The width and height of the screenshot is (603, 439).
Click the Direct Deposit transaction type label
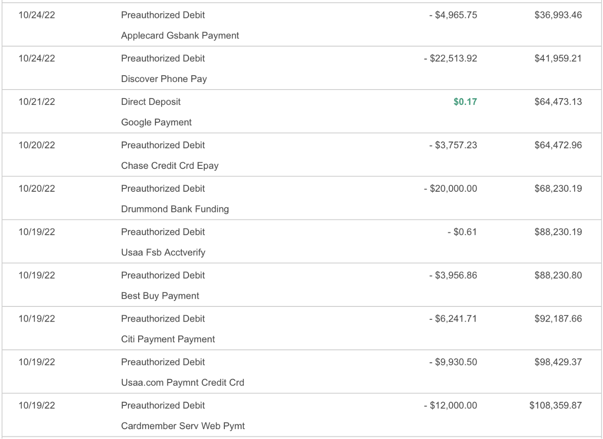coord(151,102)
